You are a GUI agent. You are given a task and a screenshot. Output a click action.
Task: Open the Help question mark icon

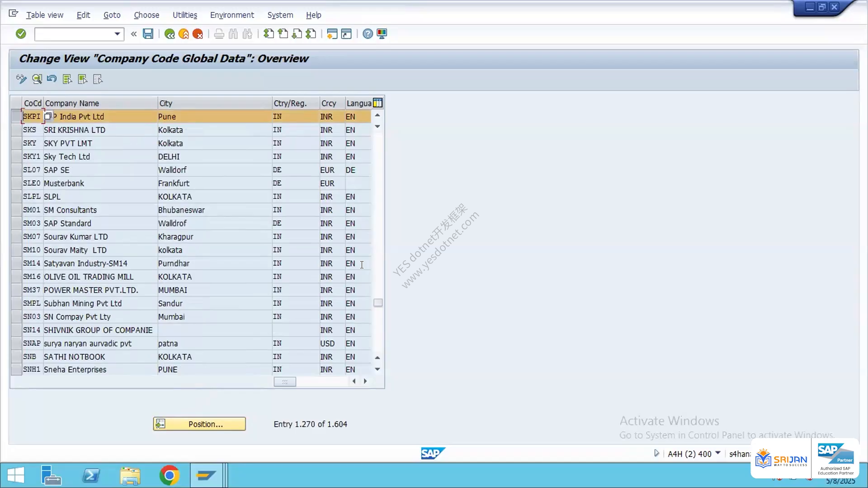pyautogui.click(x=368, y=34)
